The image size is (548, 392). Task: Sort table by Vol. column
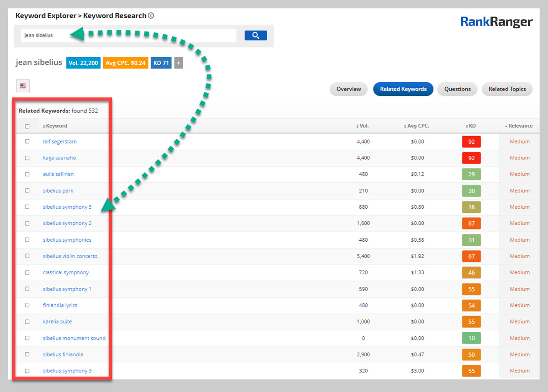[363, 126]
